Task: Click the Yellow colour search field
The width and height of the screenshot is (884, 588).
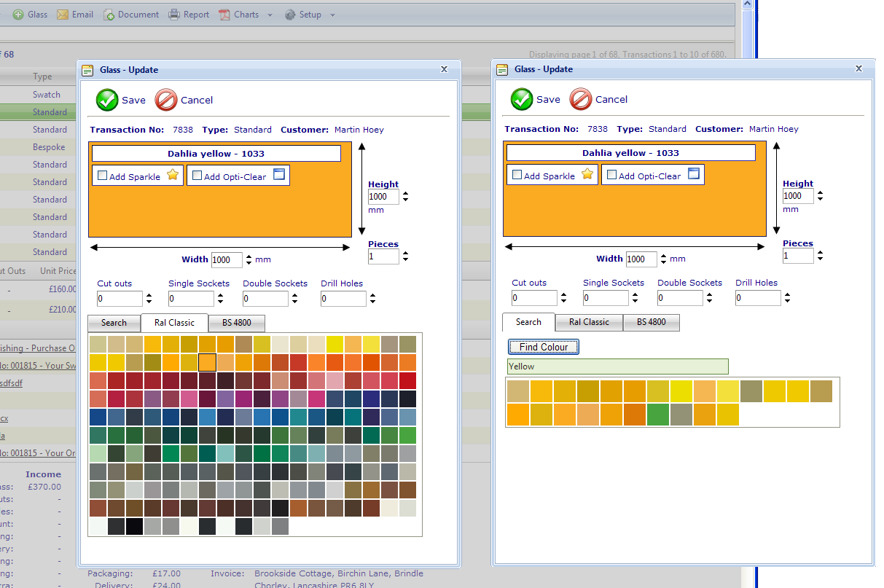Action: coord(617,366)
